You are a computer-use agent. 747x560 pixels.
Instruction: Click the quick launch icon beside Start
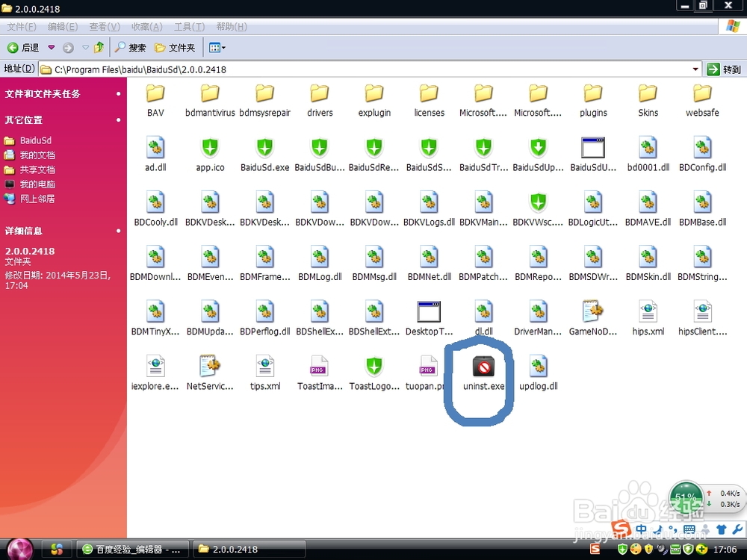[57, 550]
